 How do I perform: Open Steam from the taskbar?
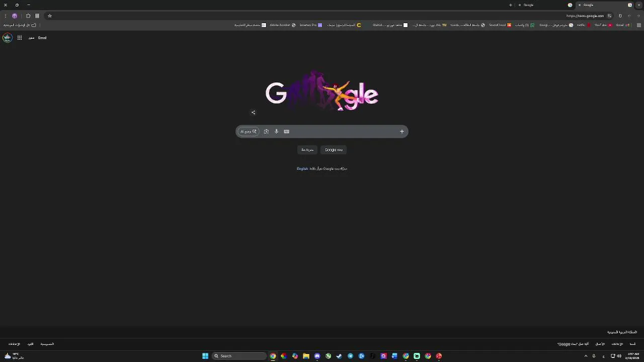[339, 356]
